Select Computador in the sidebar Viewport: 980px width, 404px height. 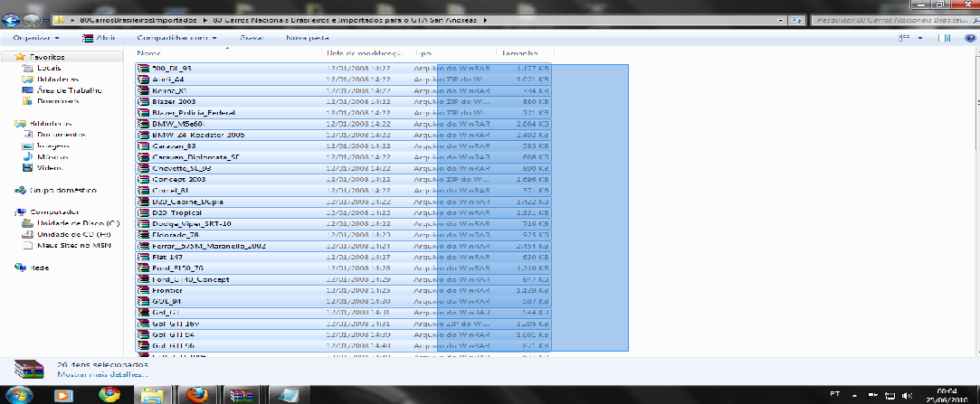(53, 212)
